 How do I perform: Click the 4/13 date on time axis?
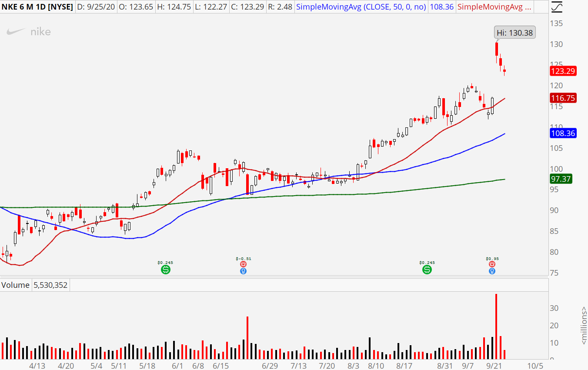click(x=37, y=366)
